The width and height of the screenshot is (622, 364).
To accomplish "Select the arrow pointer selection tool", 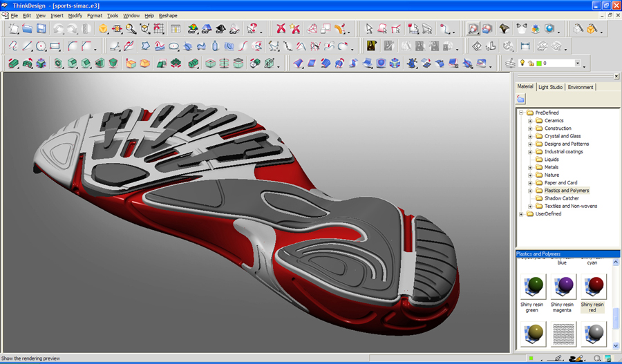I will [x=369, y=28].
